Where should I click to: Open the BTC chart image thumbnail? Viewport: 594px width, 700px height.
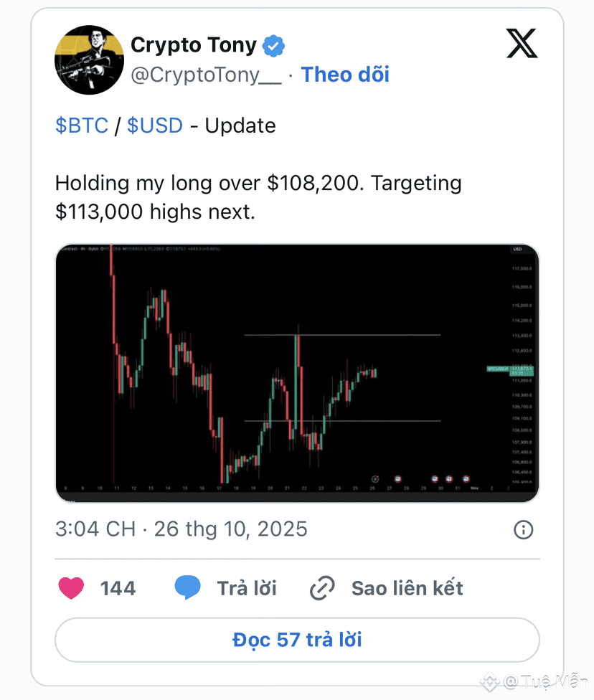pyautogui.click(x=297, y=373)
